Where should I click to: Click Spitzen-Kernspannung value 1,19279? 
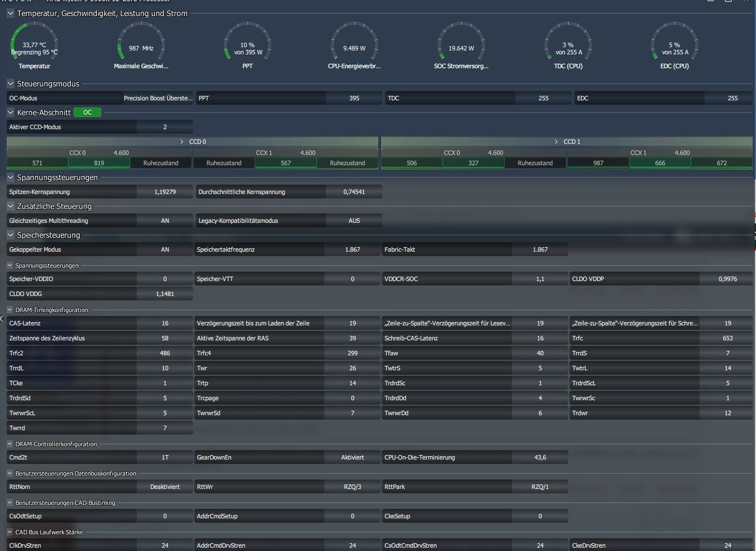pyautogui.click(x=165, y=192)
